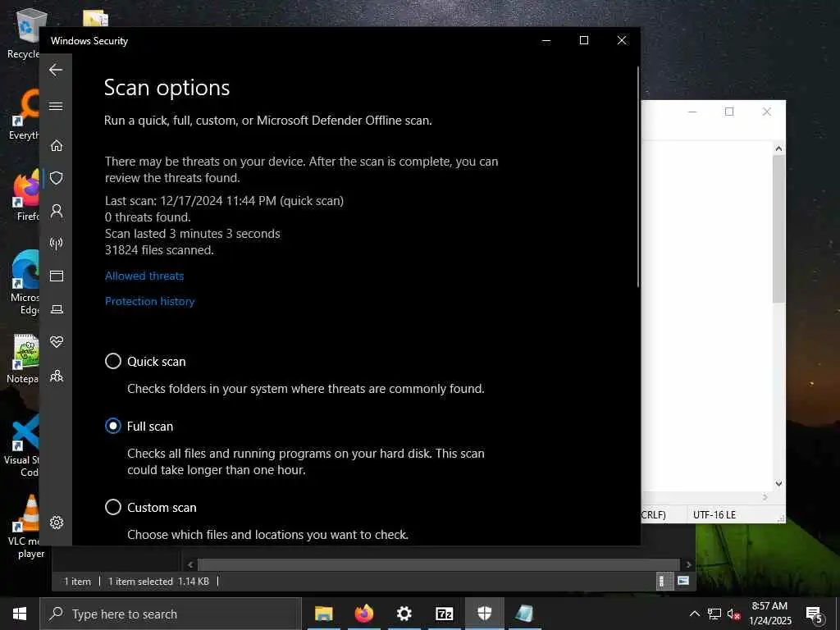This screenshot has height=630, width=840.
Task: Click the UTF-16 LE encoding in Notepad status bar
Action: (714, 515)
